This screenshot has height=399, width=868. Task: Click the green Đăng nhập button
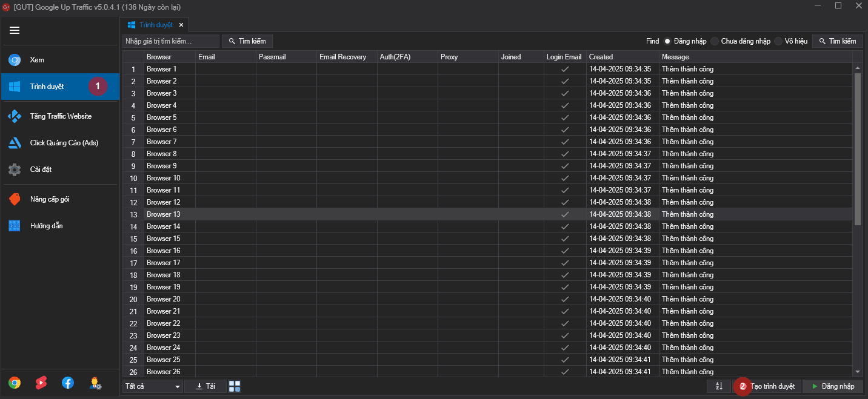pyautogui.click(x=833, y=386)
